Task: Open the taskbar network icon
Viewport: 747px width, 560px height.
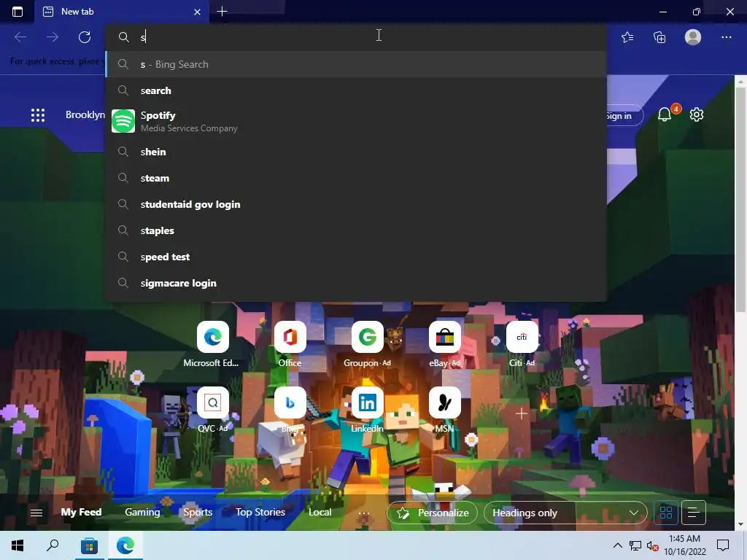Action: [x=635, y=545]
